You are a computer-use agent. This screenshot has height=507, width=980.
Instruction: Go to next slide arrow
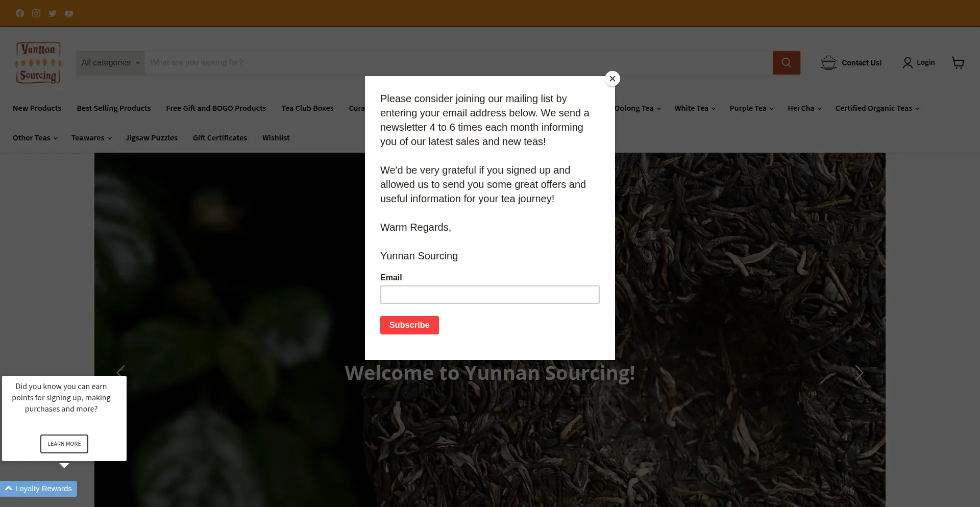(860, 373)
